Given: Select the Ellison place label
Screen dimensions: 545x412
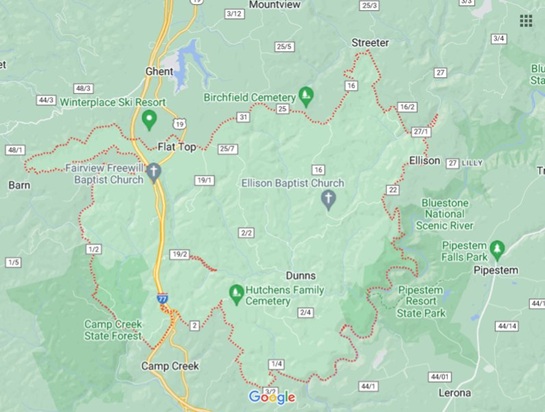Looking at the screenshot, I should [x=425, y=161].
